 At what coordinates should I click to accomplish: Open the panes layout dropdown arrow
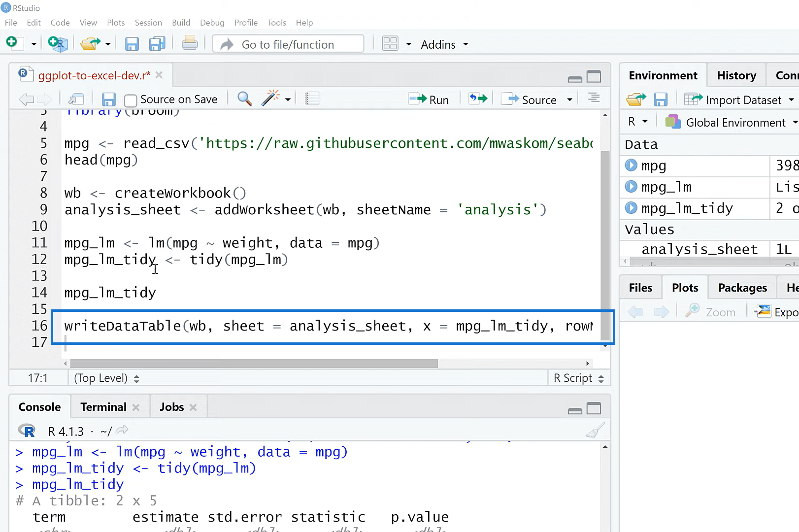[408, 44]
